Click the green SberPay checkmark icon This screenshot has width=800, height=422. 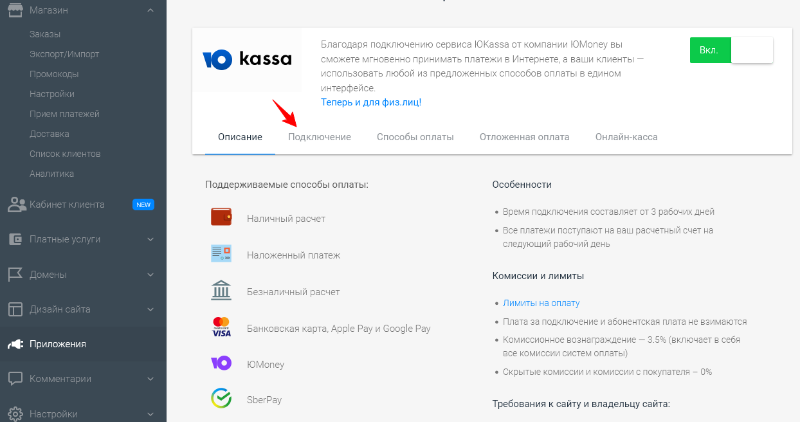pyautogui.click(x=221, y=398)
